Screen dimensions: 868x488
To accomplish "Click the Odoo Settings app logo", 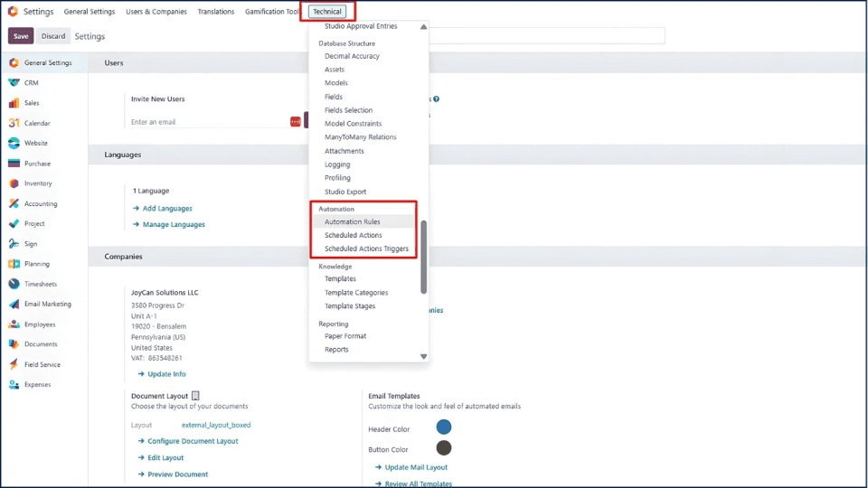I will pyautogui.click(x=13, y=11).
